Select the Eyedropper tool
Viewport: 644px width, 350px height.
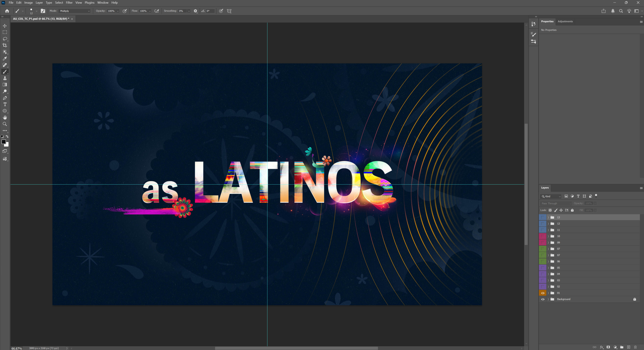pos(5,59)
